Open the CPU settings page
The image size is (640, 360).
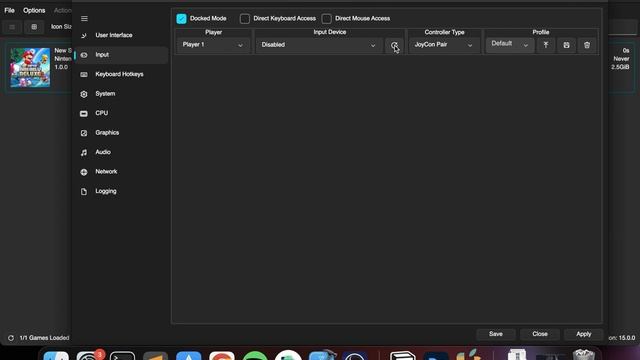point(121,113)
